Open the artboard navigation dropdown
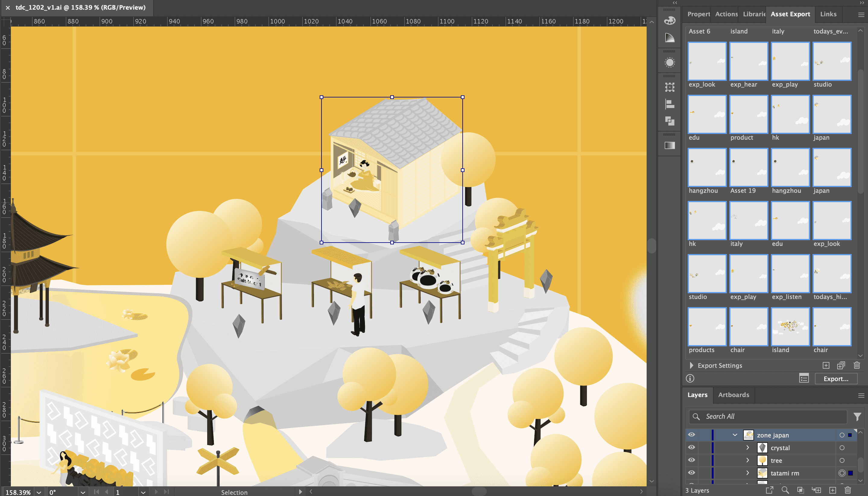 tap(143, 492)
